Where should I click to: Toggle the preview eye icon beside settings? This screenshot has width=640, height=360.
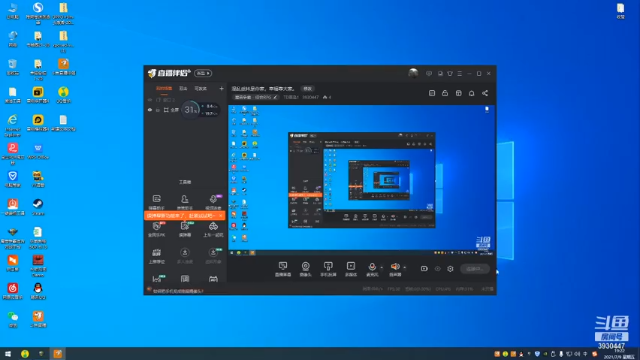coord(438,269)
